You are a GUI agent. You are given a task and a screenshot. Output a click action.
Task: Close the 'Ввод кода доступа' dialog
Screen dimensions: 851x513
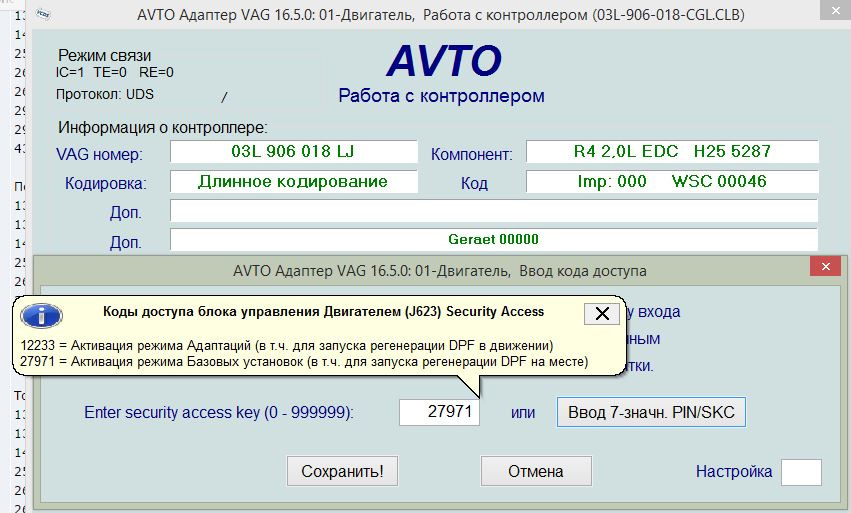[x=825, y=266]
